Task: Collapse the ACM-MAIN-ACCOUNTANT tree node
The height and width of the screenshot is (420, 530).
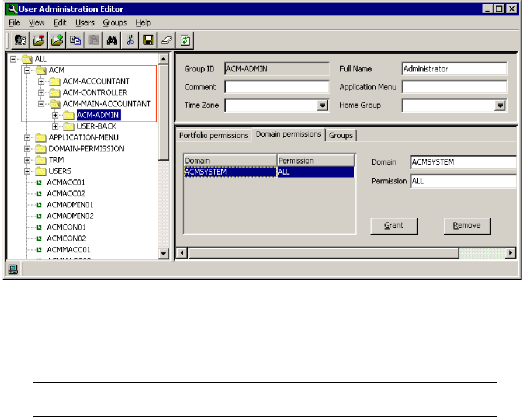Action: [41, 104]
